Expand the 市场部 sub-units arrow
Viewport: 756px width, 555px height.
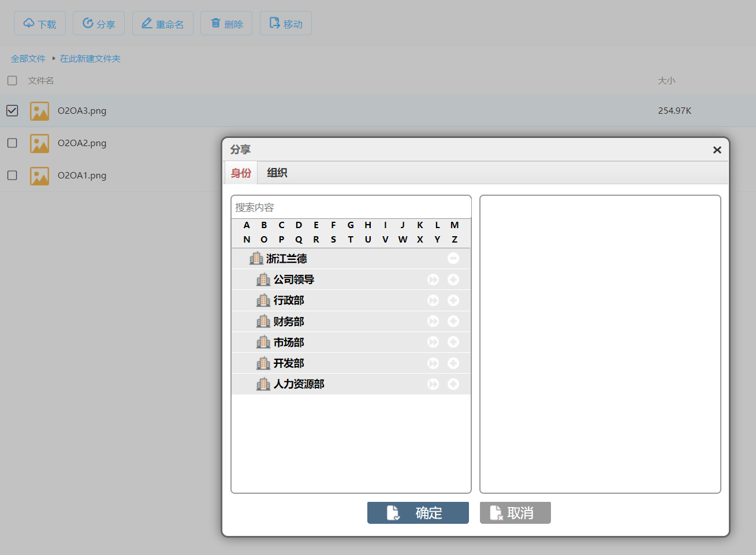pyautogui.click(x=433, y=342)
